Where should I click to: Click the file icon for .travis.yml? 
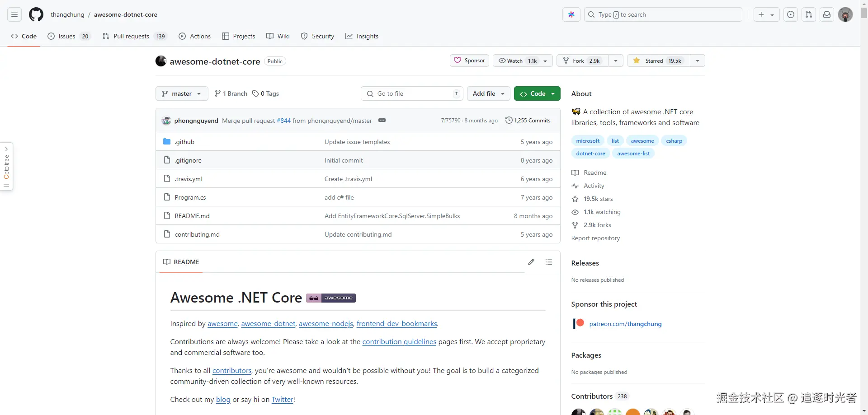tap(167, 179)
